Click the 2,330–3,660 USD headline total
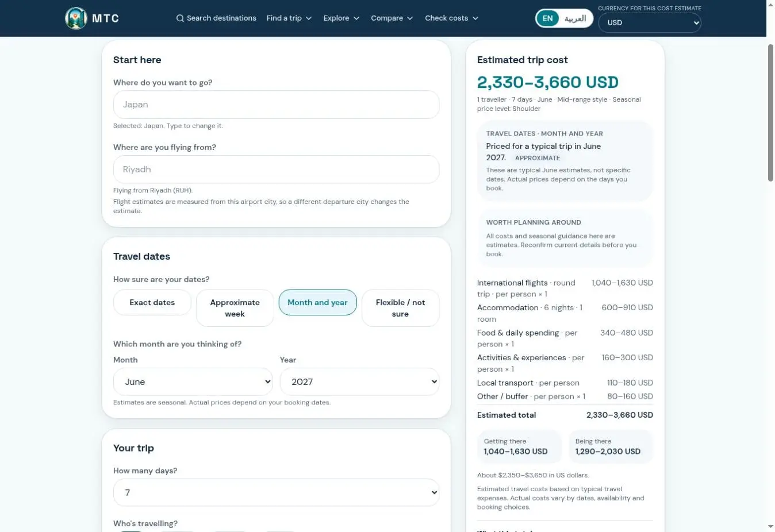The width and height of the screenshot is (775, 532). tap(548, 82)
